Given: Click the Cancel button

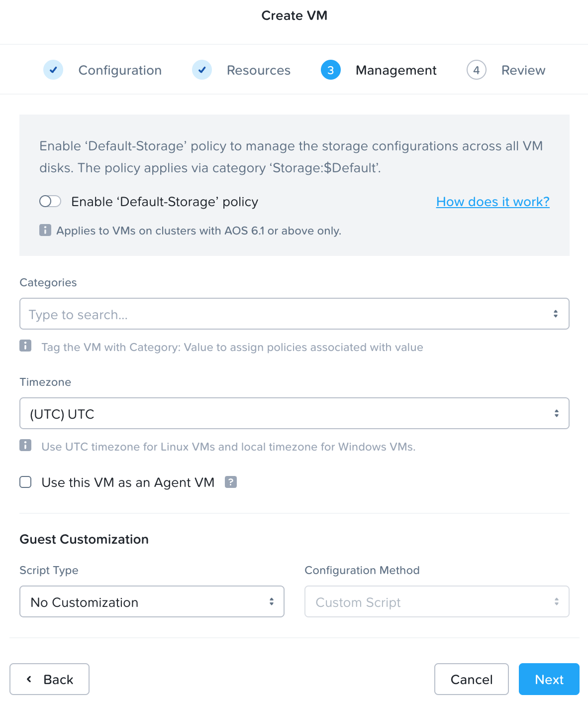Looking at the screenshot, I should click(471, 679).
